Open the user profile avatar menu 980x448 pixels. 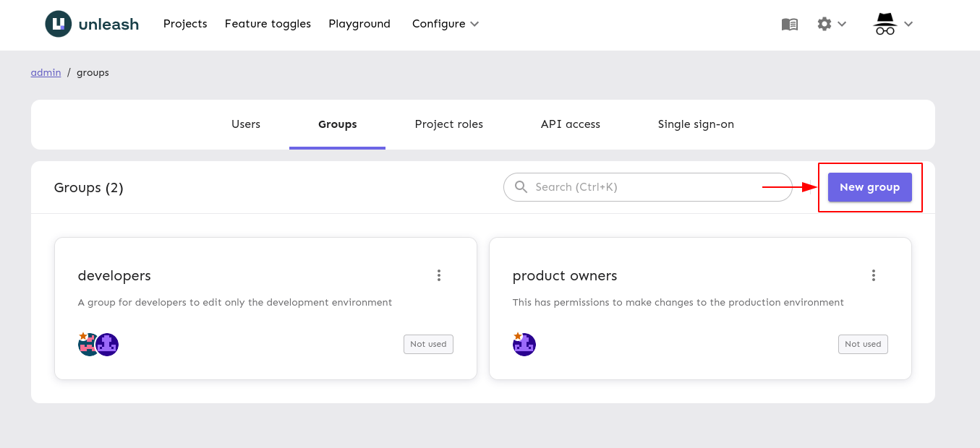885,24
